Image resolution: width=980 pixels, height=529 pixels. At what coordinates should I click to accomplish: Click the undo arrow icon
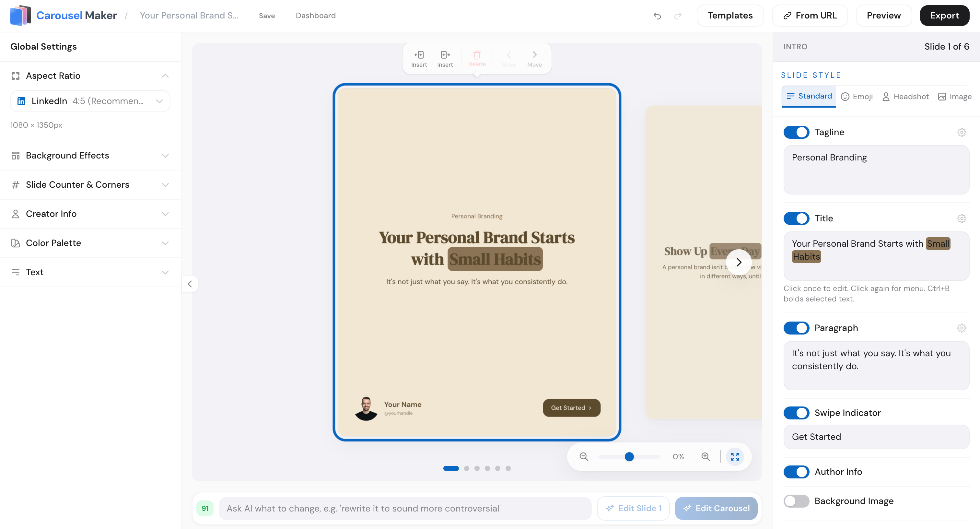(657, 16)
